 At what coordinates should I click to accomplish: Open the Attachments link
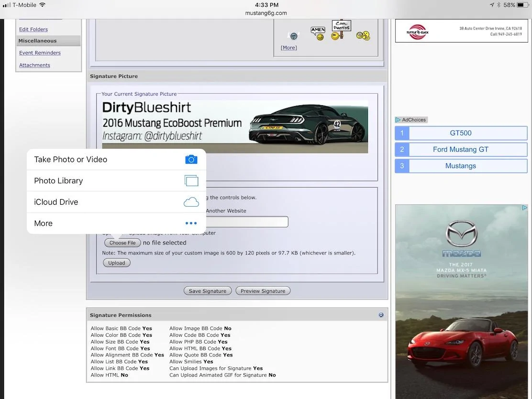(34, 65)
